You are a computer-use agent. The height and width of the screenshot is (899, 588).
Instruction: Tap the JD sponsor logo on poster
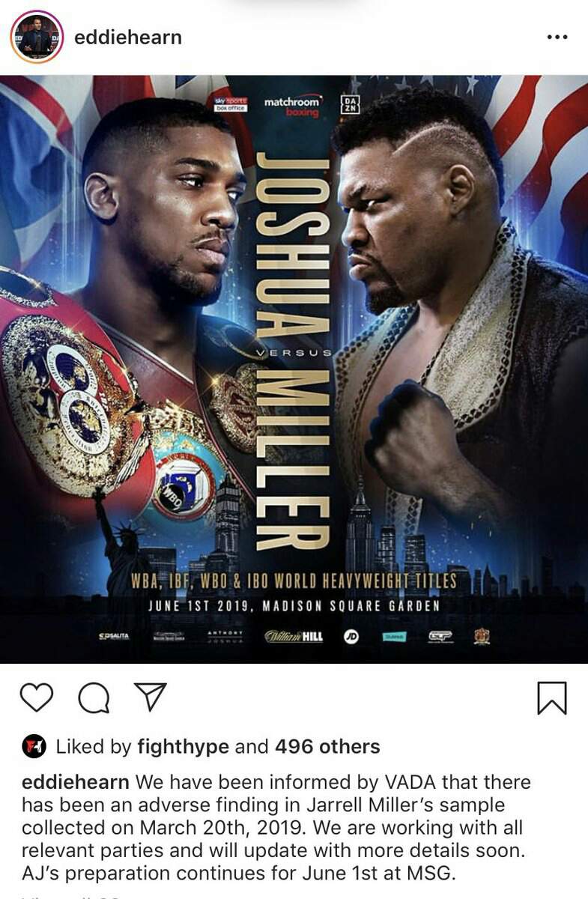(x=351, y=637)
